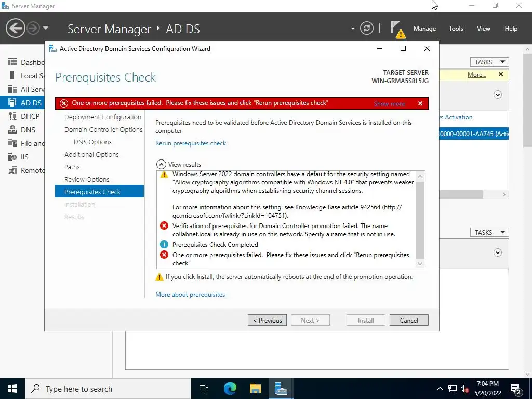Screen dimensions: 532x399
Task: Click the blue info icon for Check Completed
Action: [x=164, y=244]
